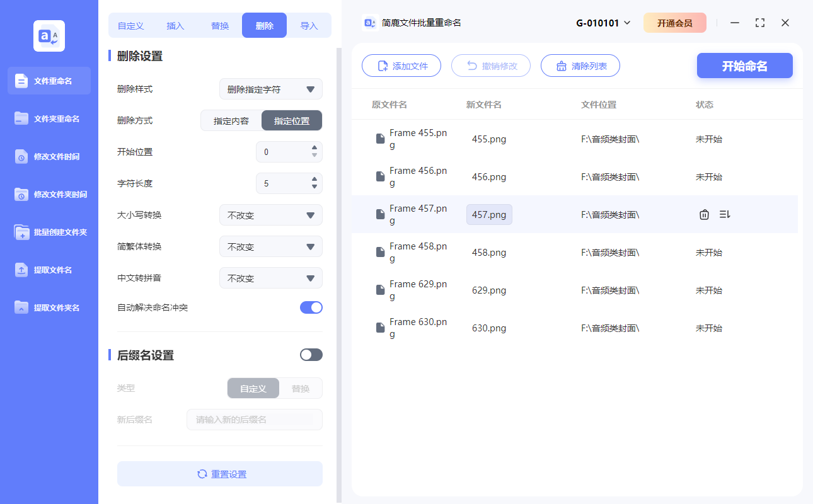Viewport: 813px width, 504px height.
Task: Select the 指定内容 delete mode
Action: (x=231, y=120)
